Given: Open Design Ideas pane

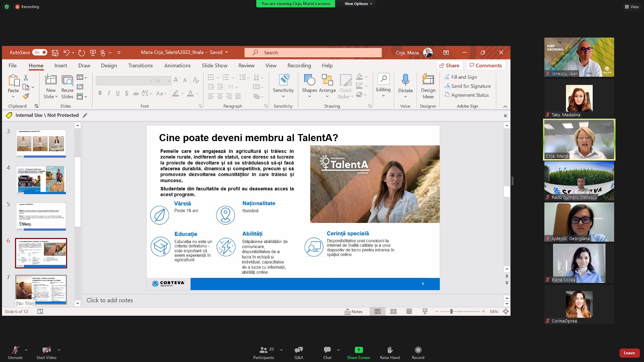Looking at the screenshot, I should 428,86.
